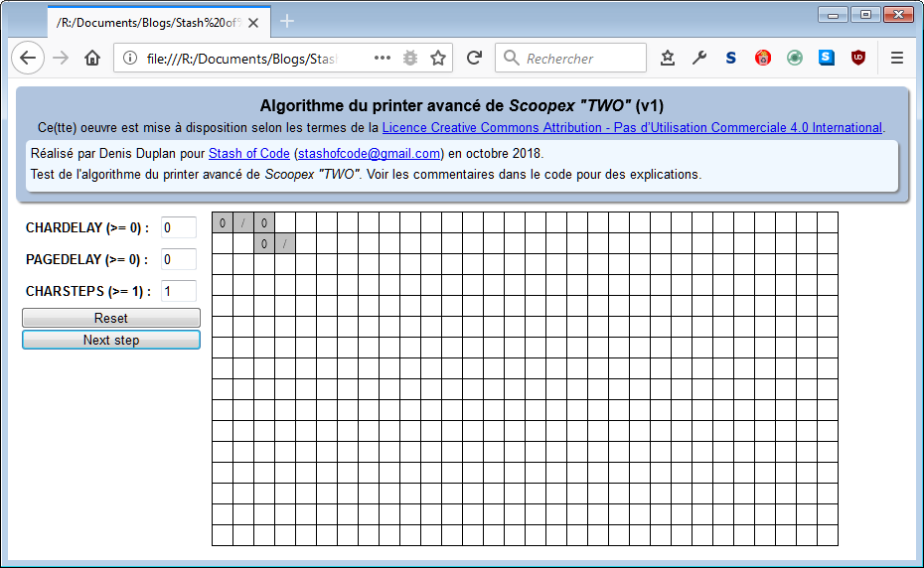The width and height of the screenshot is (924, 568).
Task: Open the Licence Creative Commons Attribution link
Action: point(632,128)
